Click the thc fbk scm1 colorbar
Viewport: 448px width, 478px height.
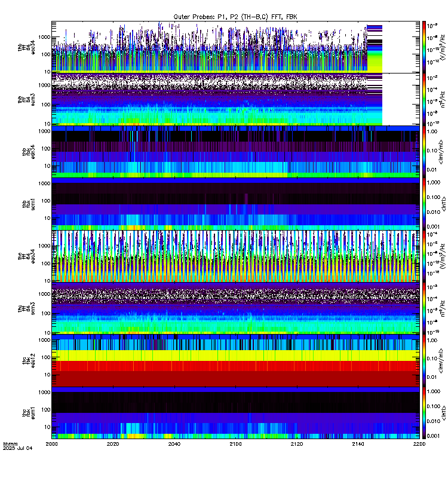click(x=424, y=413)
